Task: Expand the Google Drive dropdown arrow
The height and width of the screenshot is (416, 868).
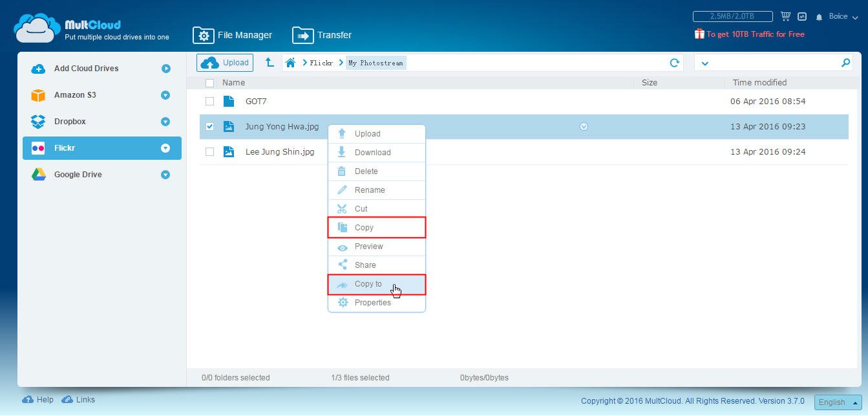Action: pos(165,175)
